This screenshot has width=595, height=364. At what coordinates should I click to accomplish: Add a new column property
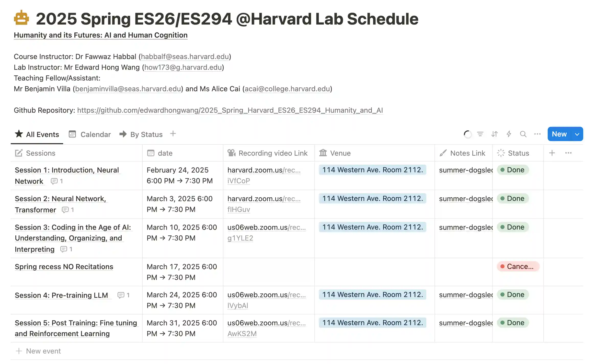[552, 153]
